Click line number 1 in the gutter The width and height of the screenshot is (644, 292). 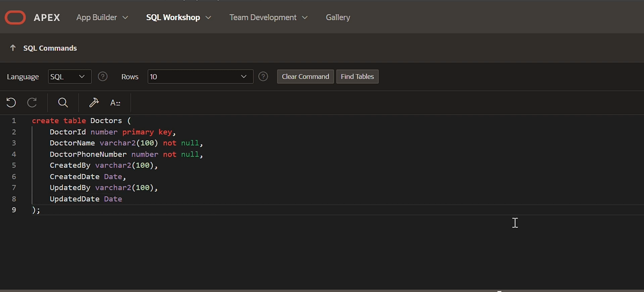point(14,121)
